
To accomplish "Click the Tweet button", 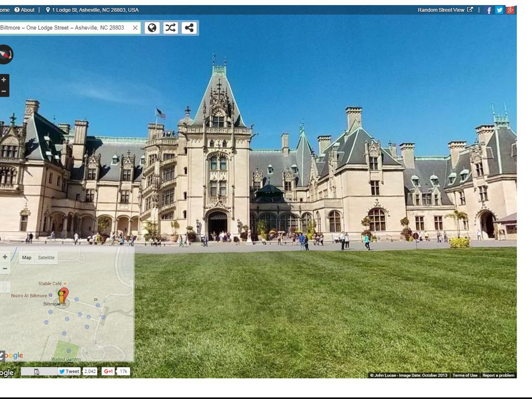I will 69,371.
